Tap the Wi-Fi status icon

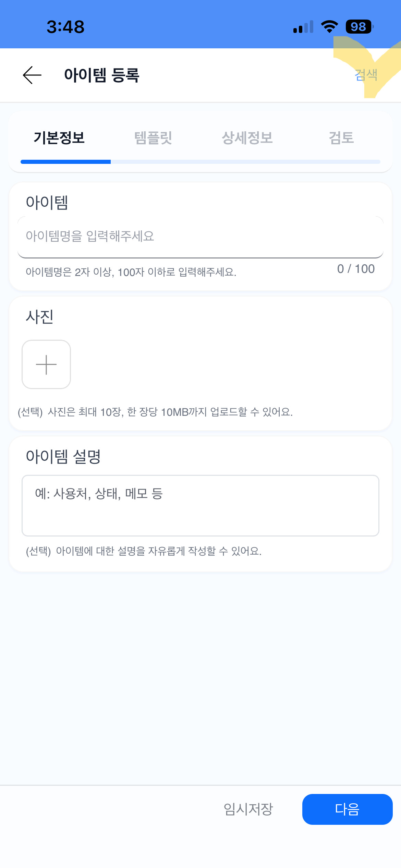pos(329,27)
